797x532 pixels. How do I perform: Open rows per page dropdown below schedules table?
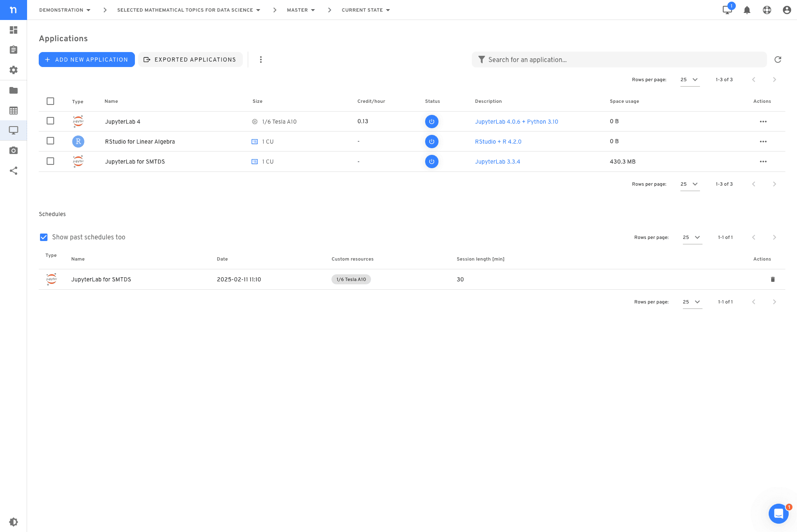(x=692, y=302)
